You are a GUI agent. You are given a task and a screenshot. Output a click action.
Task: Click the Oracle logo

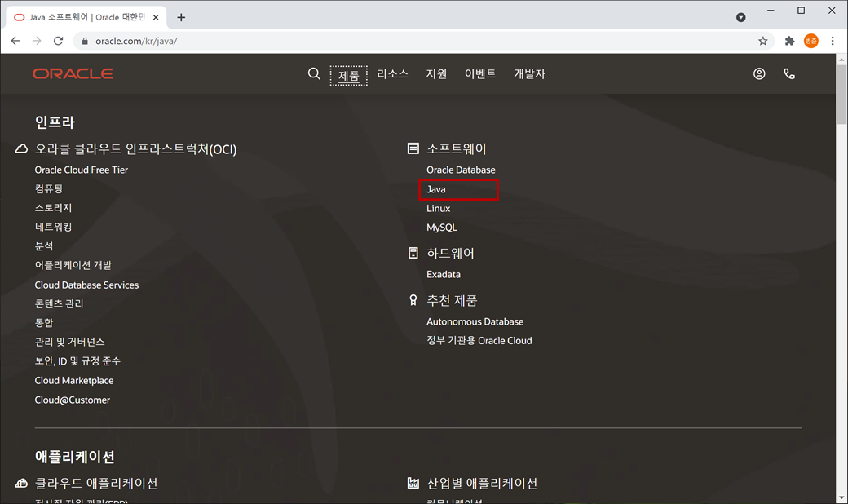pos(73,73)
